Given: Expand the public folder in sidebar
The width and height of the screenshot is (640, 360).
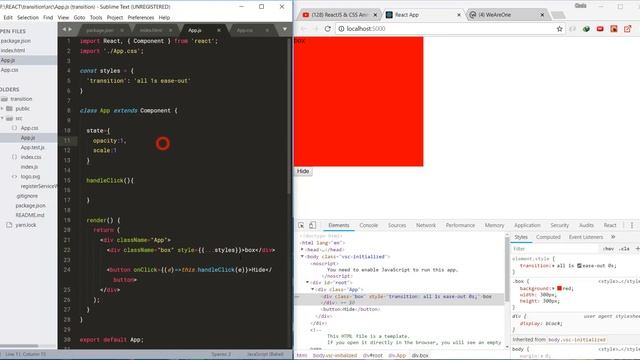Looking at the screenshot, I should point(2,109).
